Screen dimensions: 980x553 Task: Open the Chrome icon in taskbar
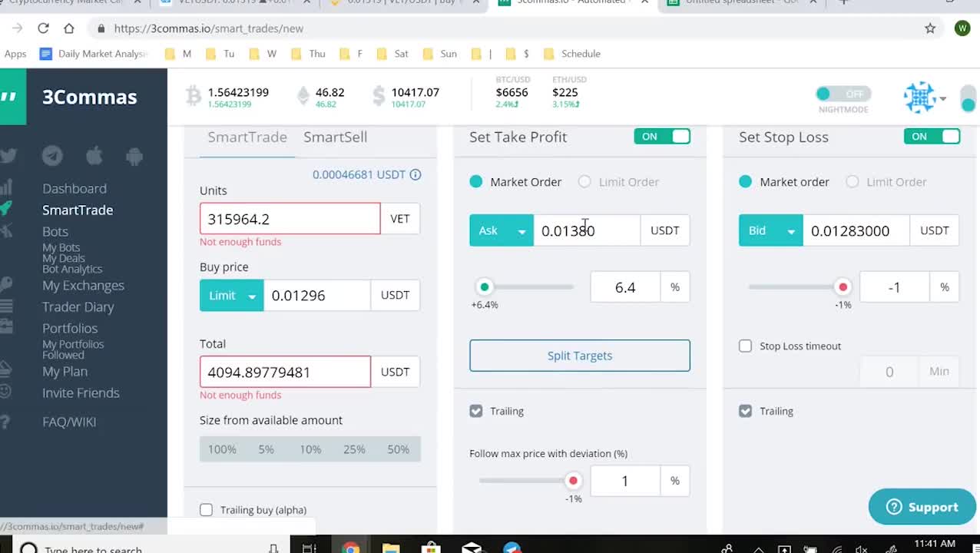pyautogui.click(x=351, y=548)
